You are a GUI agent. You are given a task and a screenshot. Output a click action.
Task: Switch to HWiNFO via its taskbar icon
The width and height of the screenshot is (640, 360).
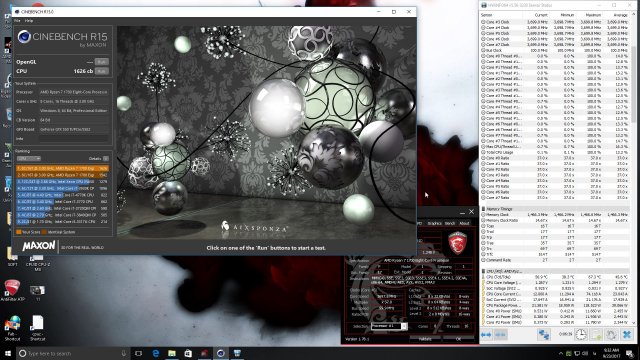(x=237, y=353)
